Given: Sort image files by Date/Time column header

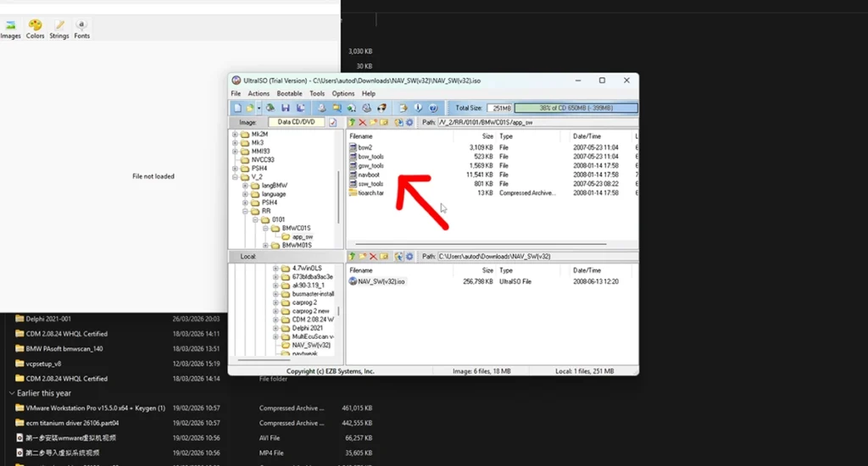Looking at the screenshot, I should click(587, 136).
